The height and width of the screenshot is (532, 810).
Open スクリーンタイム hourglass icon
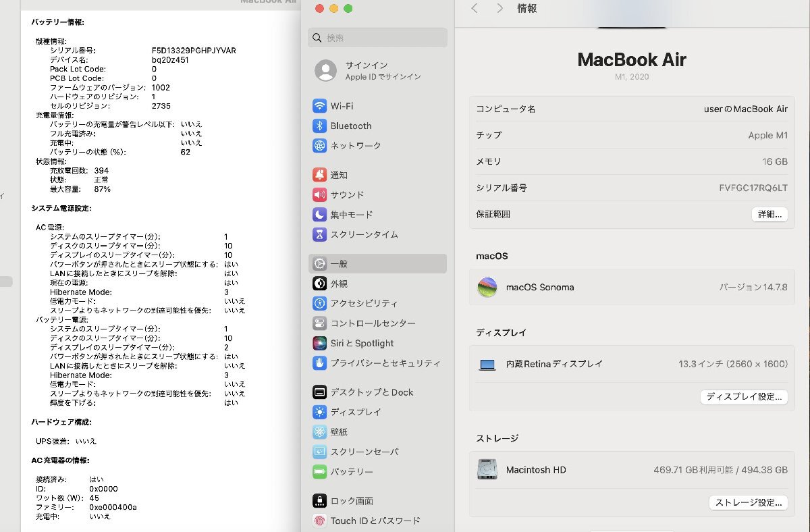[x=319, y=235]
